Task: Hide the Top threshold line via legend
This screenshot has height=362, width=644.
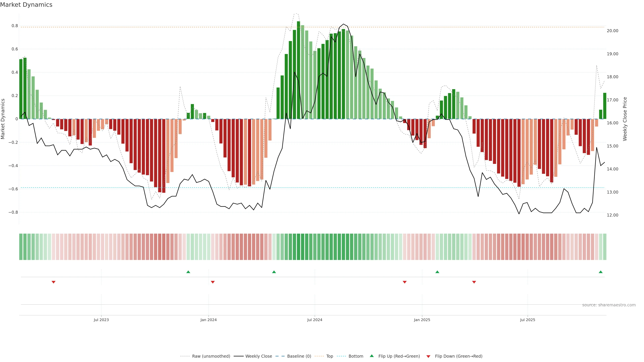Action: coord(330,356)
